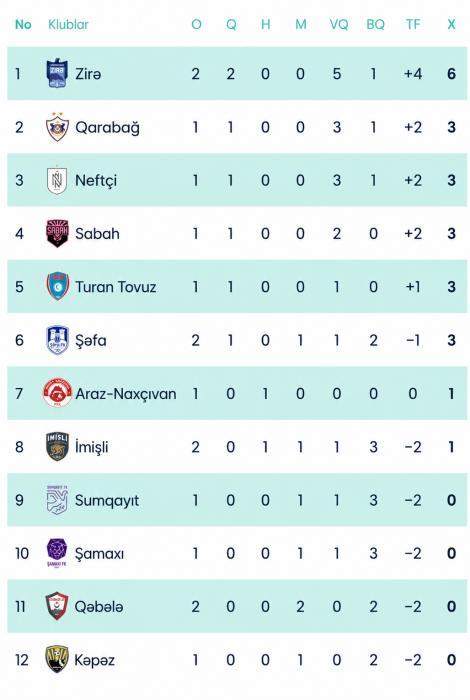The width and height of the screenshot is (470, 700).
Task: Click the Turan Tovuz club logo
Action: point(57,287)
